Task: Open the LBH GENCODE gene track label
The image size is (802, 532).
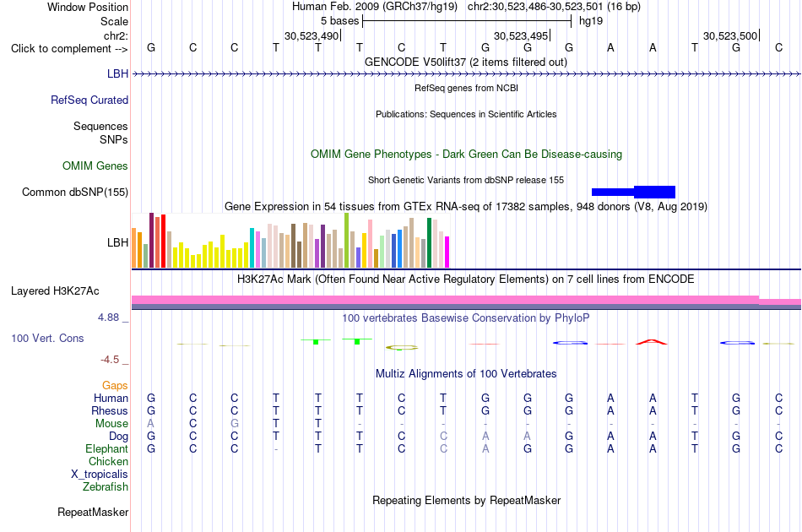Action: point(117,73)
